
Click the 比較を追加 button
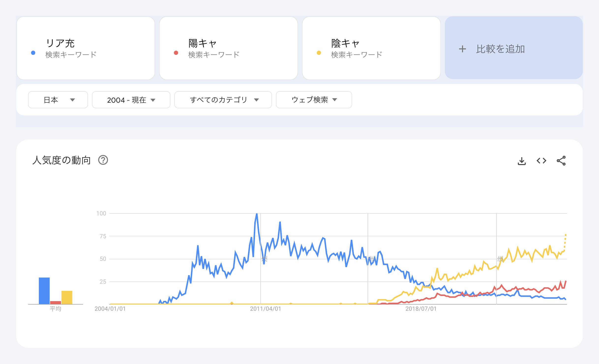pos(514,48)
